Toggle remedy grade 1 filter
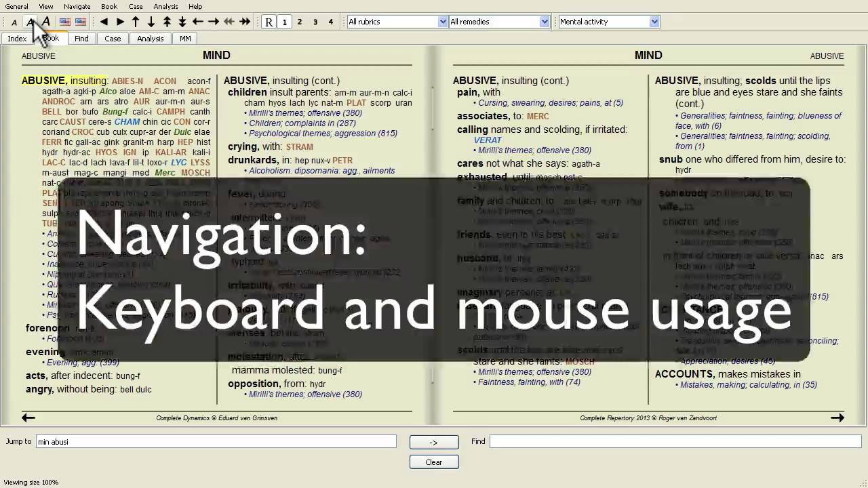The height and width of the screenshot is (488, 868). pos(284,22)
